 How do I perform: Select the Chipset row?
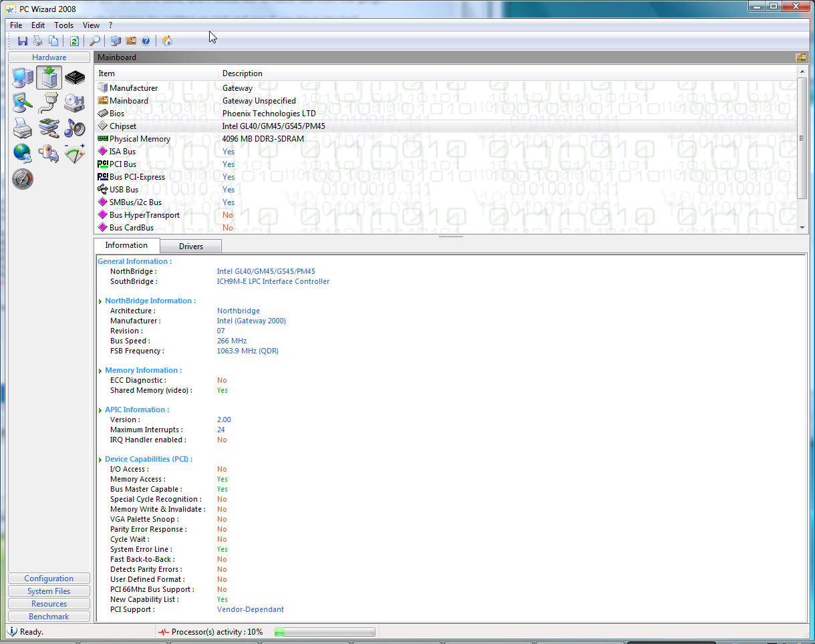point(446,126)
